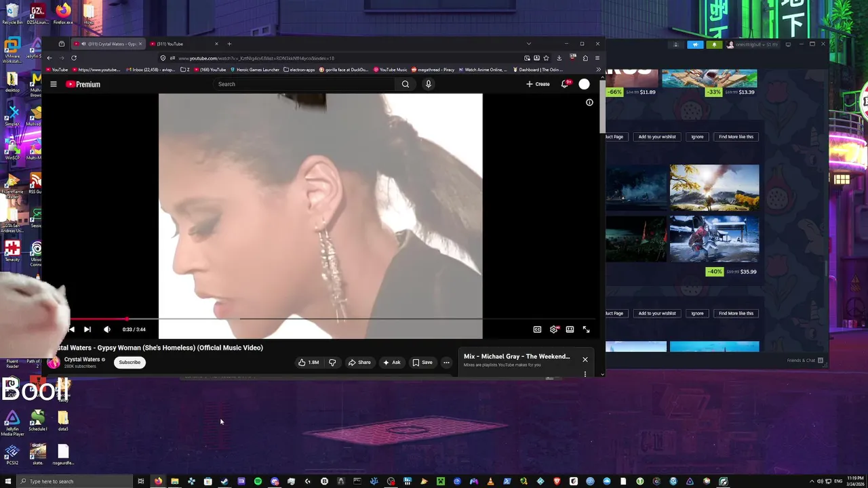Mute the video volume icon
The height and width of the screenshot is (488, 868).
(x=107, y=329)
